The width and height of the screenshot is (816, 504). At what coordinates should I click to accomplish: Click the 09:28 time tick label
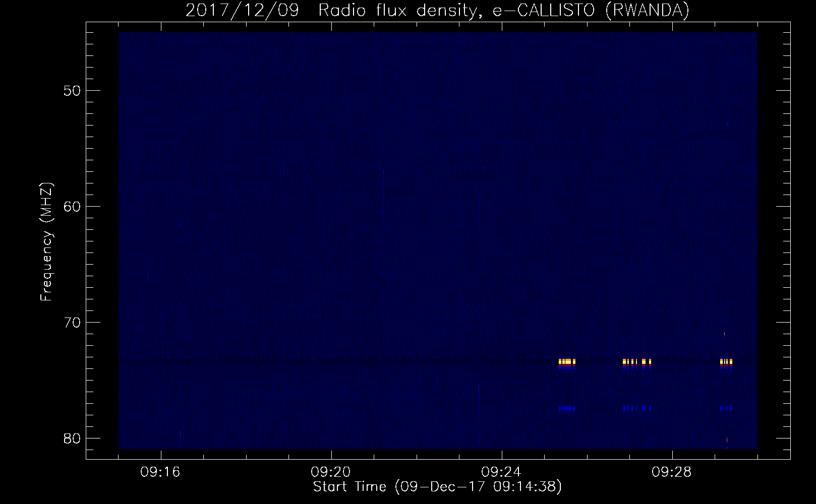coord(672,472)
